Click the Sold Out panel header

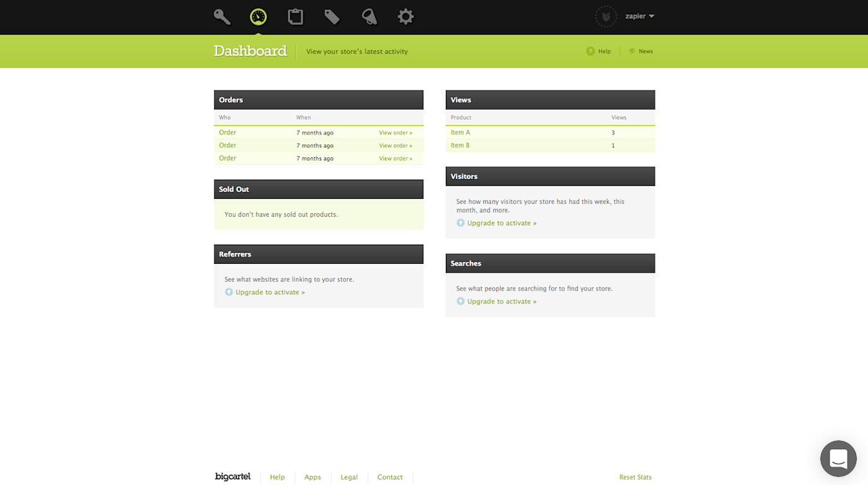coord(319,190)
